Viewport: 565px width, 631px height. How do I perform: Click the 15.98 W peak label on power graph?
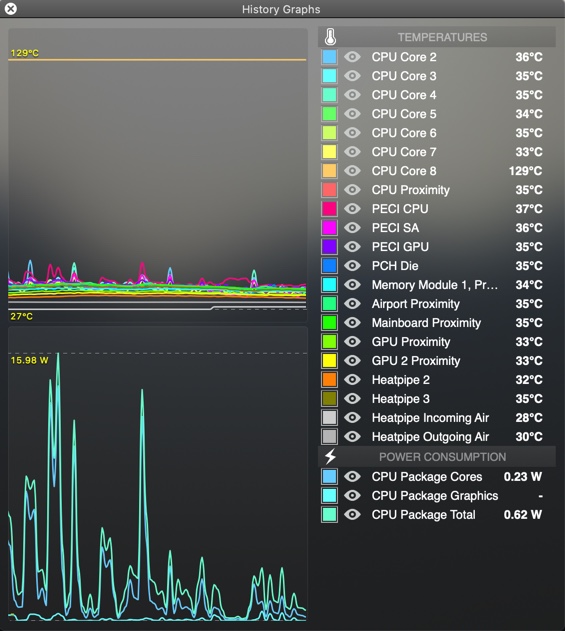click(x=29, y=360)
